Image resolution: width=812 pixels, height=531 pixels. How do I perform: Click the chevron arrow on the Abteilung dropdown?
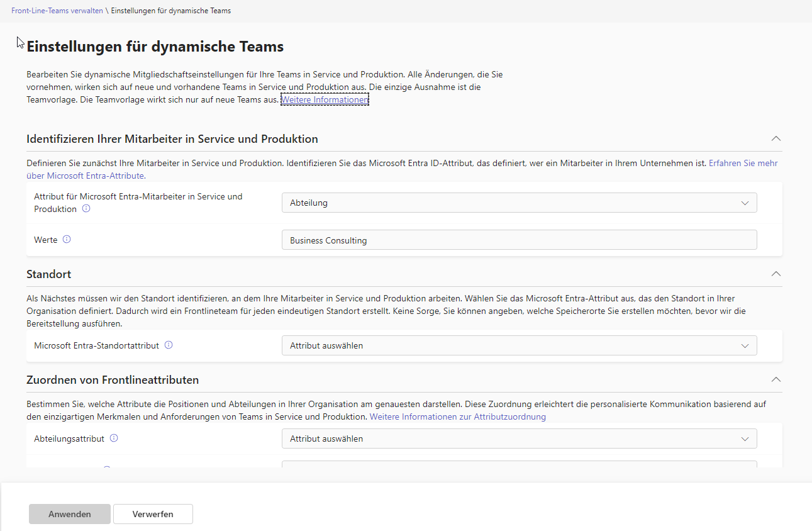click(745, 202)
